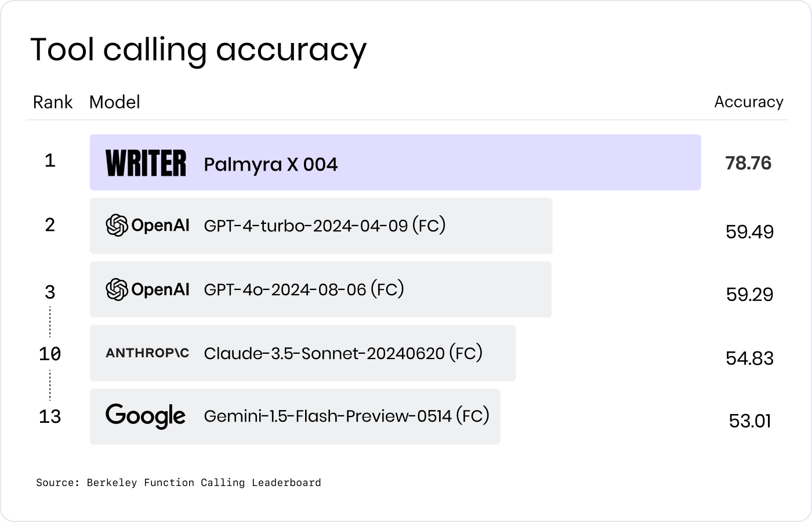Select the GPT-4-turbo-2024-04-09 (FC) label
This screenshot has width=812, height=522.
(325, 226)
